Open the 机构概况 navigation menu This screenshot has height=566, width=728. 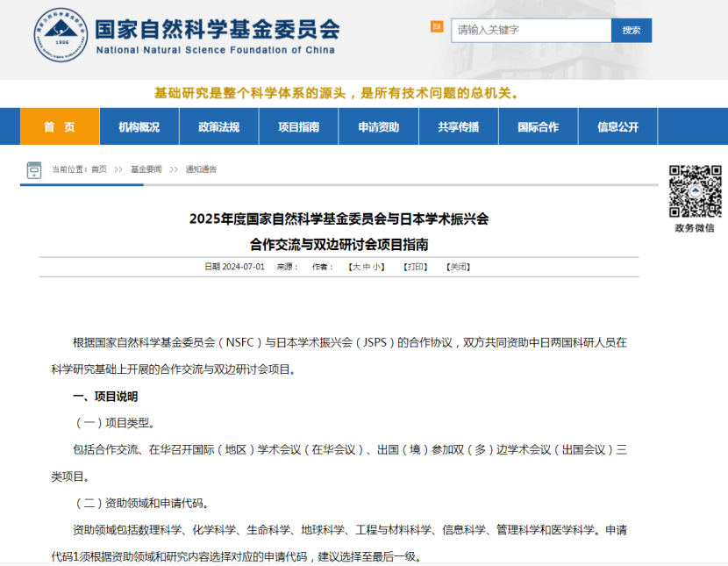tap(139, 126)
